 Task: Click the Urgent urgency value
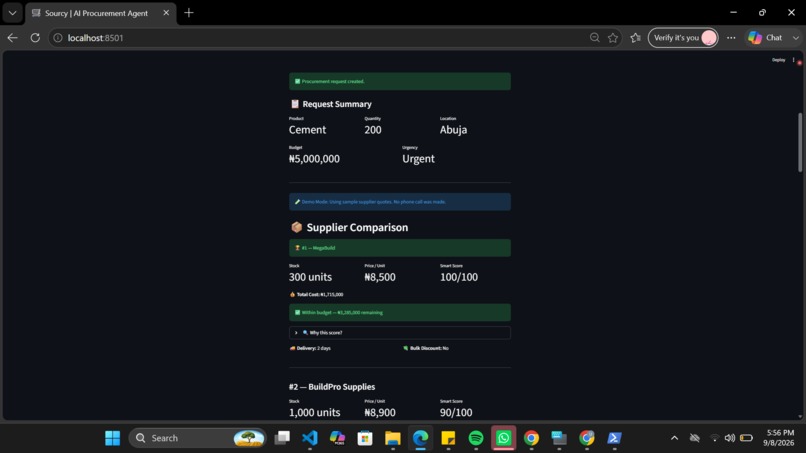tap(418, 159)
